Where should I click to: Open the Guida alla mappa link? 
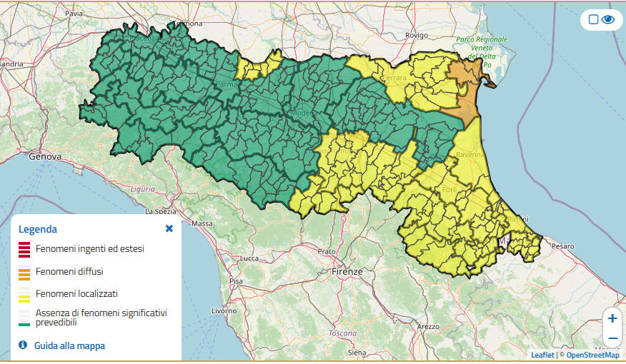[x=69, y=346]
